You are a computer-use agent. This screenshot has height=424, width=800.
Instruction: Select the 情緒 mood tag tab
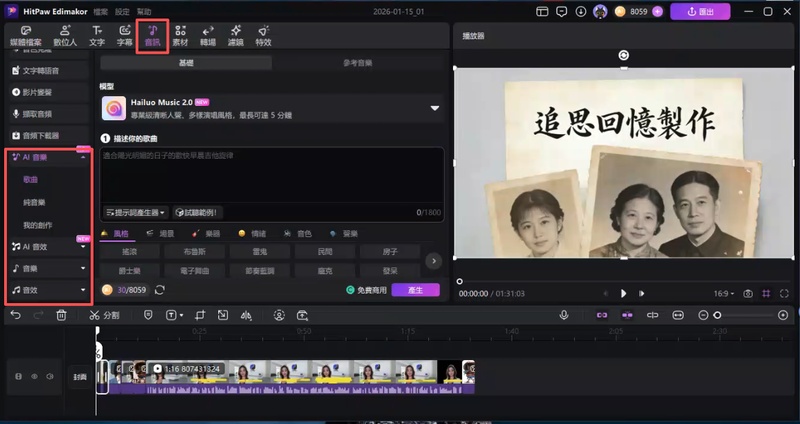[253, 234]
